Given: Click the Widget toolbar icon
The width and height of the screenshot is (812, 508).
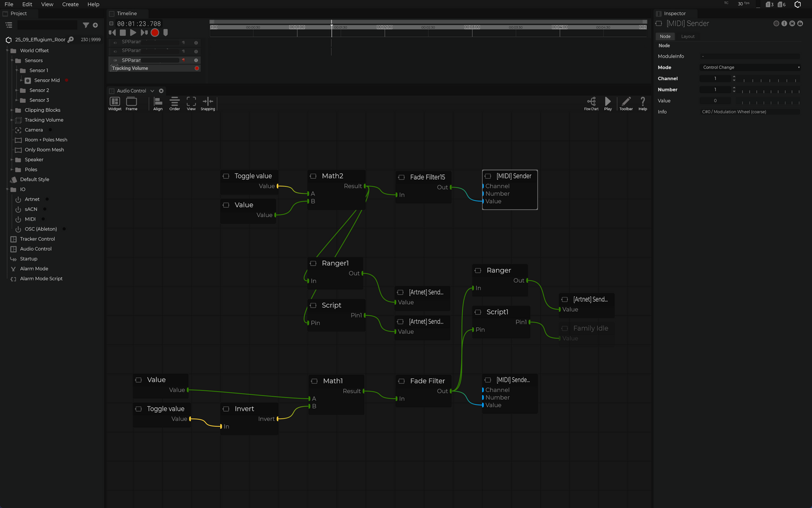Looking at the screenshot, I should click(115, 102).
